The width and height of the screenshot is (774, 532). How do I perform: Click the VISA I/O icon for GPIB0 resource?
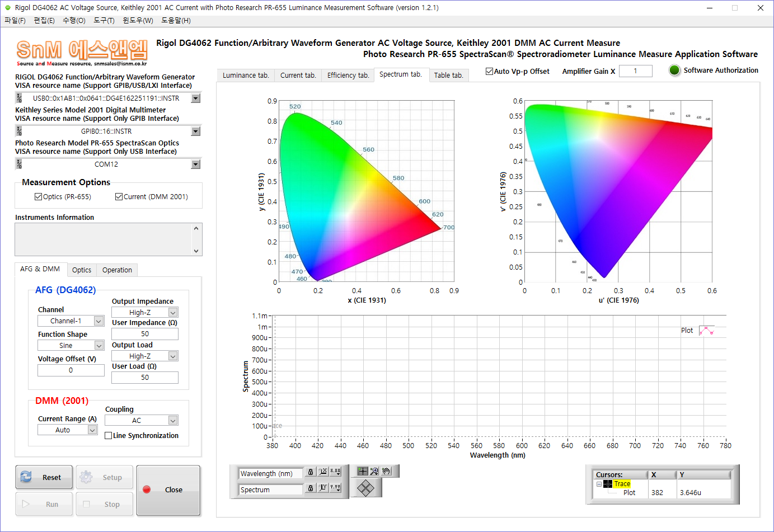coord(19,131)
